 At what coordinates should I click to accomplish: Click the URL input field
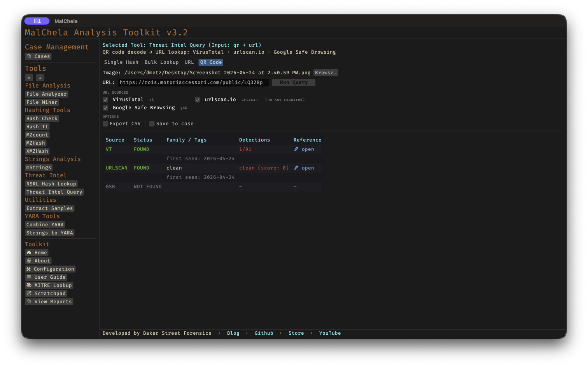[x=193, y=82]
